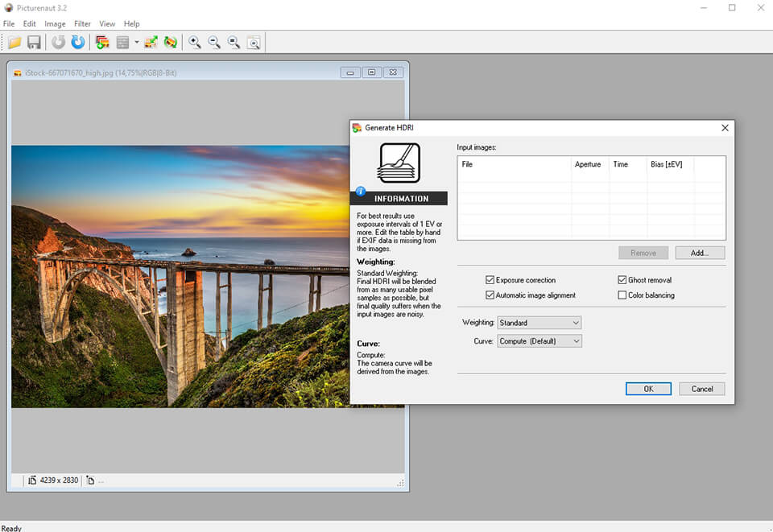
Task: Click the image rotate toolbar icon
Action: [x=172, y=42]
